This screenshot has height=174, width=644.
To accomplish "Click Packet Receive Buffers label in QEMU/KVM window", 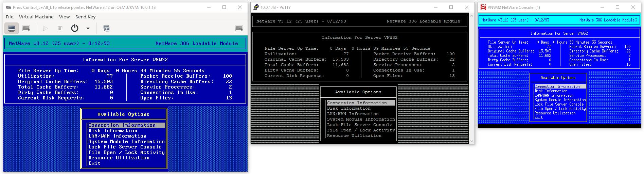I will [x=175, y=76].
